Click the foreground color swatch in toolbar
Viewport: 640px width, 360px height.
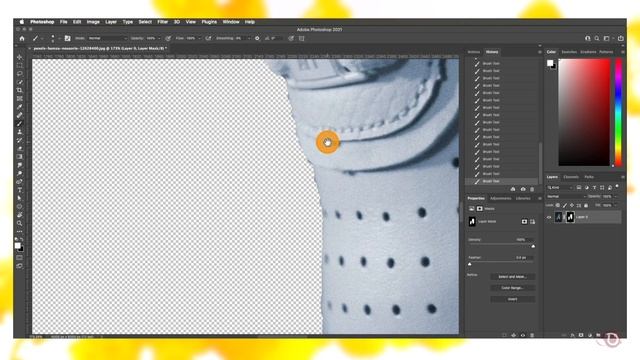(x=18, y=246)
